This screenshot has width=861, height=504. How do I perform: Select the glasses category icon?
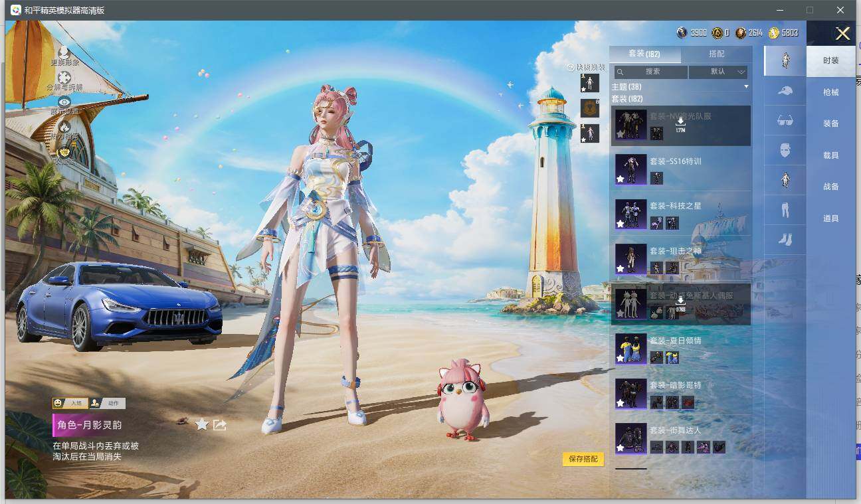coord(785,120)
